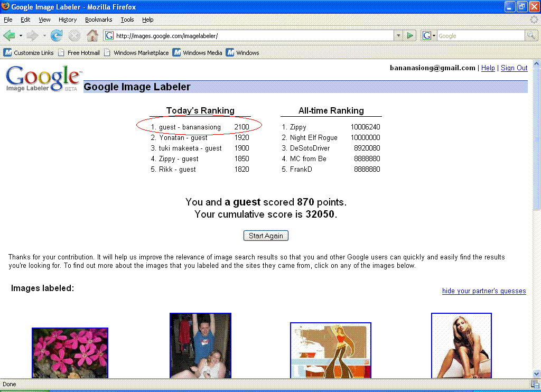Click the 'Rikk - guest' ranking entry

pos(178,169)
